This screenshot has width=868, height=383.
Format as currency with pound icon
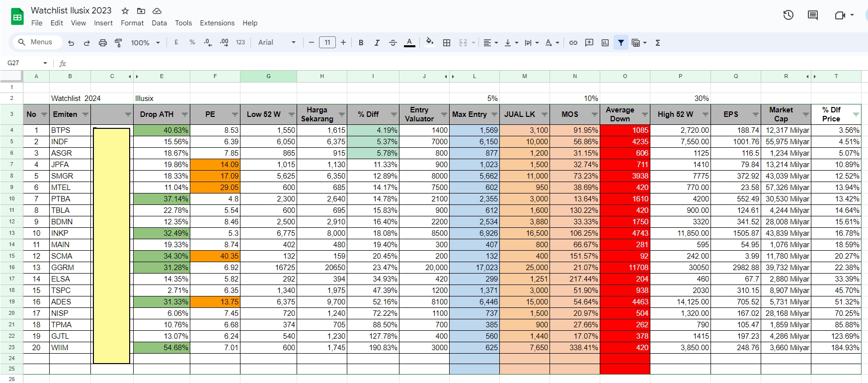[176, 43]
